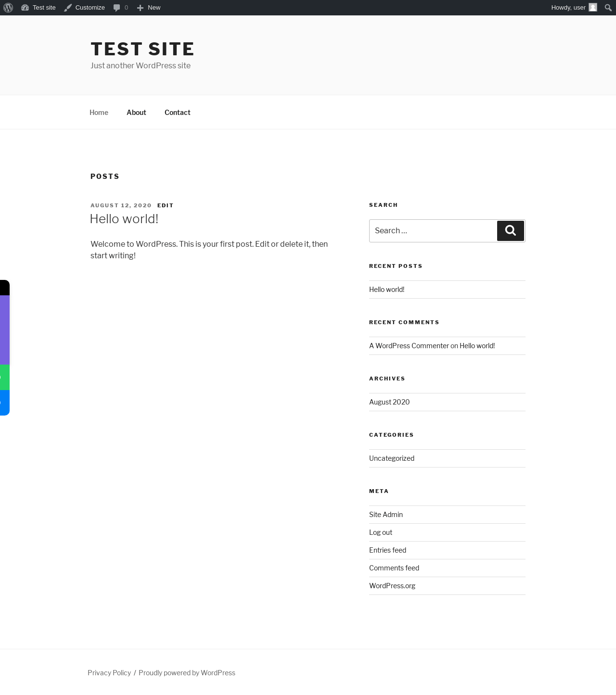The image size is (616, 695).
Task: Open the August 2020 archive link
Action: (389, 402)
